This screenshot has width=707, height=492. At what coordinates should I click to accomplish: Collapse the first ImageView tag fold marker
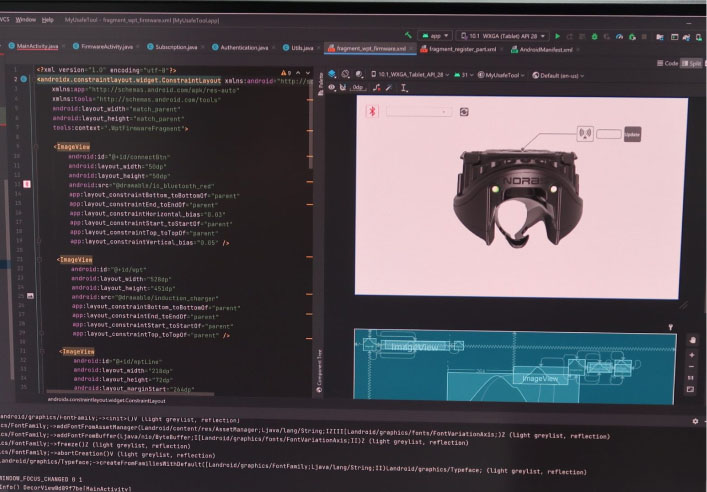point(36,147)
